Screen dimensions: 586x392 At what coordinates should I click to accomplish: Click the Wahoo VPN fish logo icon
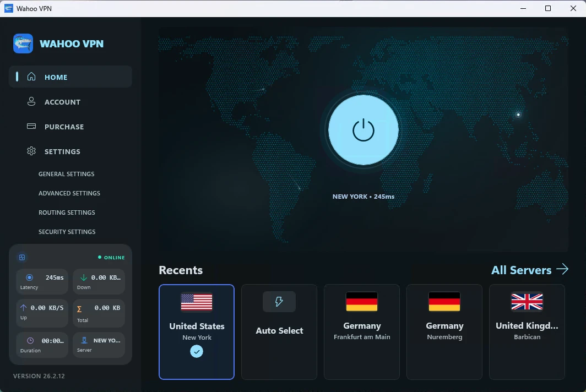(x=23, y=43)
